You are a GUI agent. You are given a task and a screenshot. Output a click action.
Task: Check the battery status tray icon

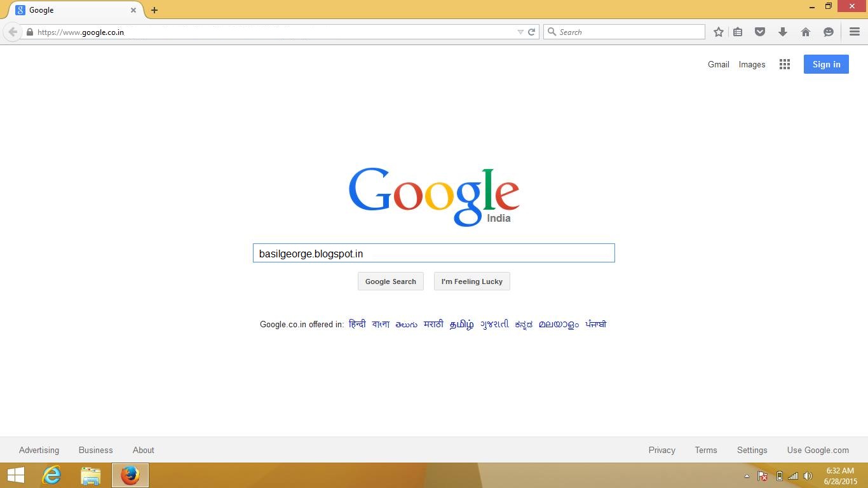click(x=779, y=476)
